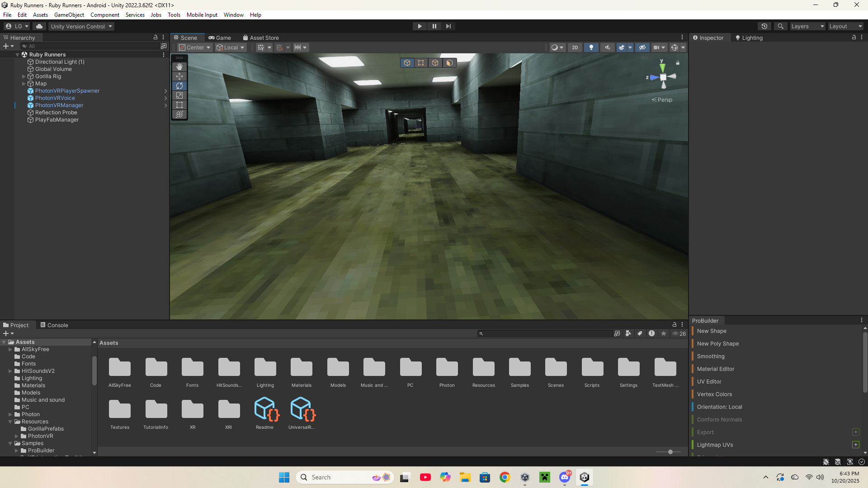Open the Center pivot dropdown
This screenshot has height=488, width=868.
click(195, 47)
